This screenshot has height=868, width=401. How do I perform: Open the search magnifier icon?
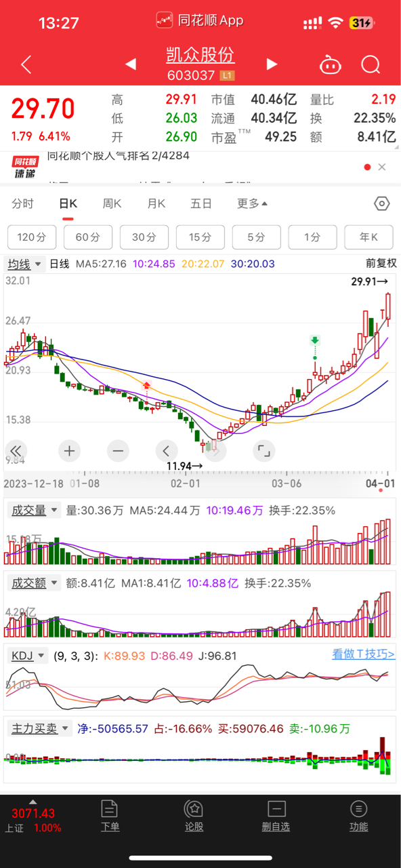click(371, 65)
